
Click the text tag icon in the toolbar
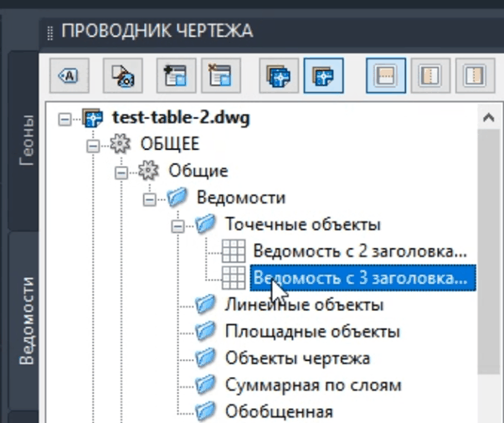coord(67,75)
